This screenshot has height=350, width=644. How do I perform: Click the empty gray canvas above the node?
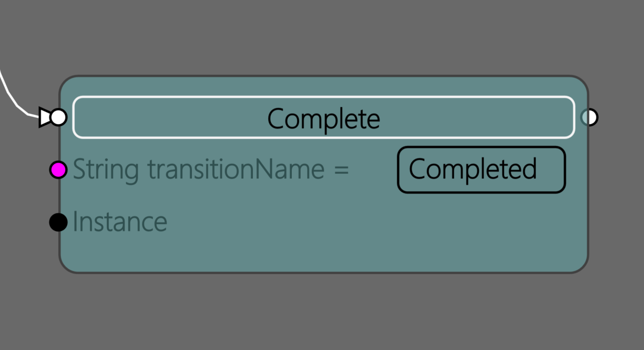point(315,37)
